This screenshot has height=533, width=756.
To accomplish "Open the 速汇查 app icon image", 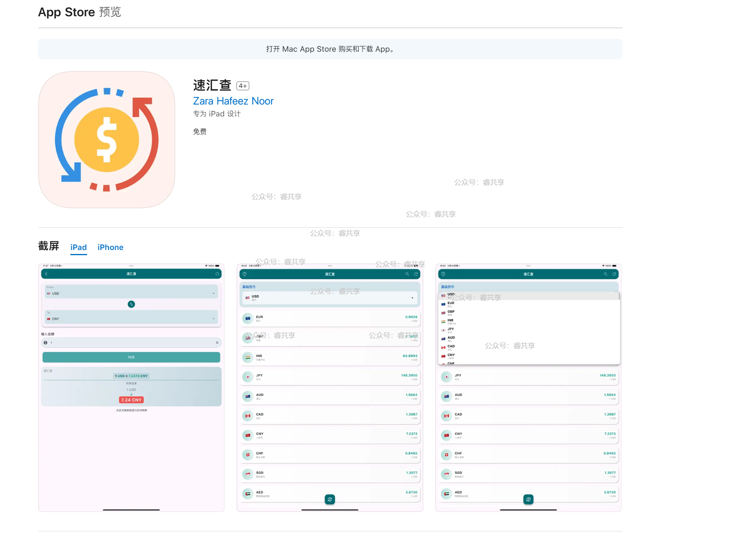I will [x=107, y=140].
